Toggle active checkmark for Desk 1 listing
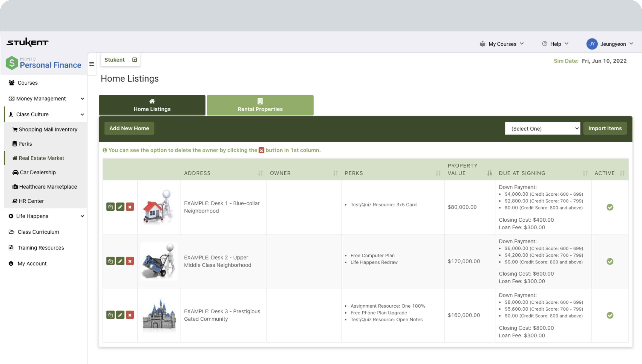This screenshot has height=364, width=642. point(610,207)
